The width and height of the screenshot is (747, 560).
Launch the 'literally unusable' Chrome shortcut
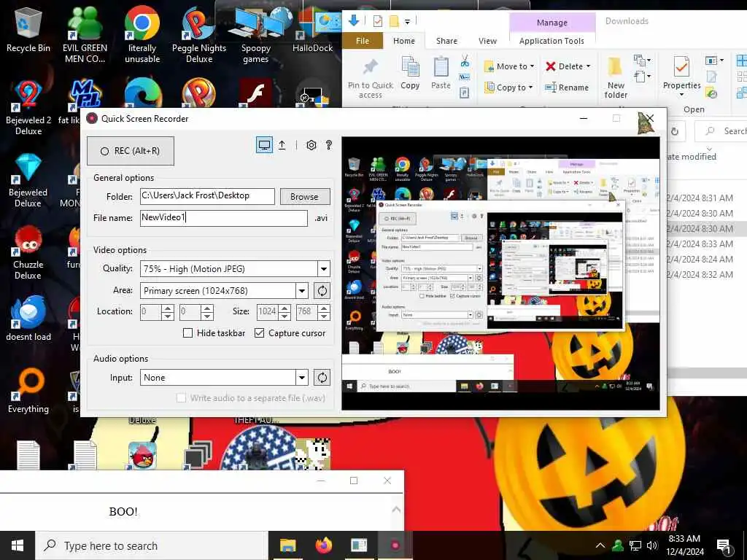pos(142,34)
